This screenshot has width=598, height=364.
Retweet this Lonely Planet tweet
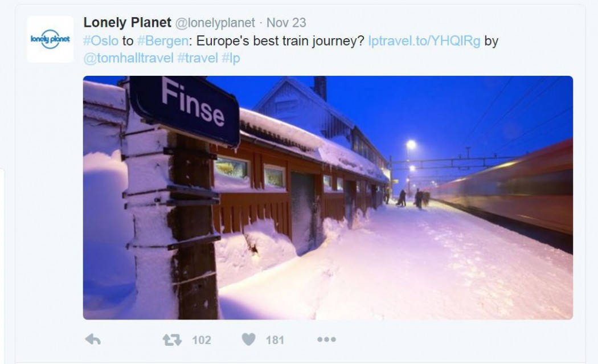click(x=172, y=340)
